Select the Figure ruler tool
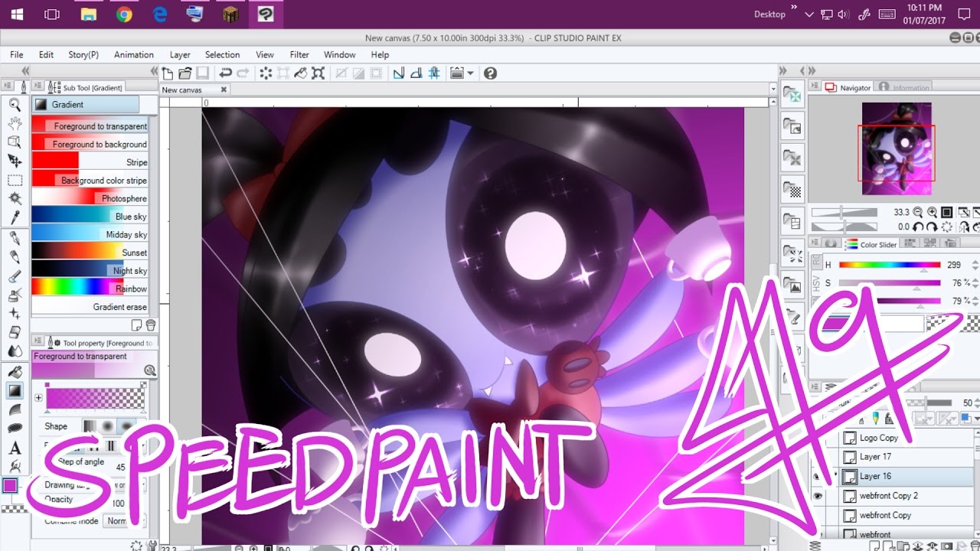 15,409
